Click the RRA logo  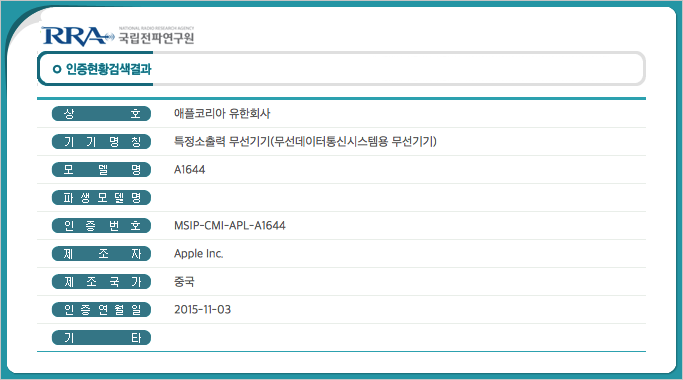[x=77, y=36]
